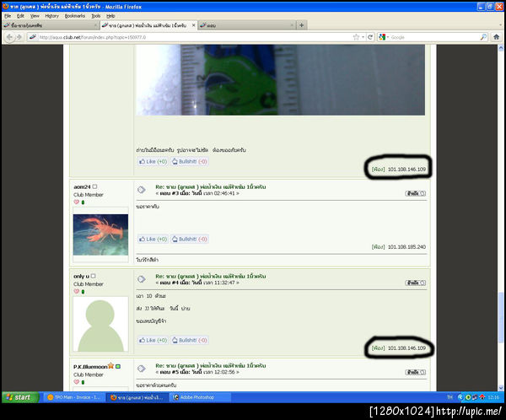
Task: Open the Help menu
Action: click(x=110, y=16)
